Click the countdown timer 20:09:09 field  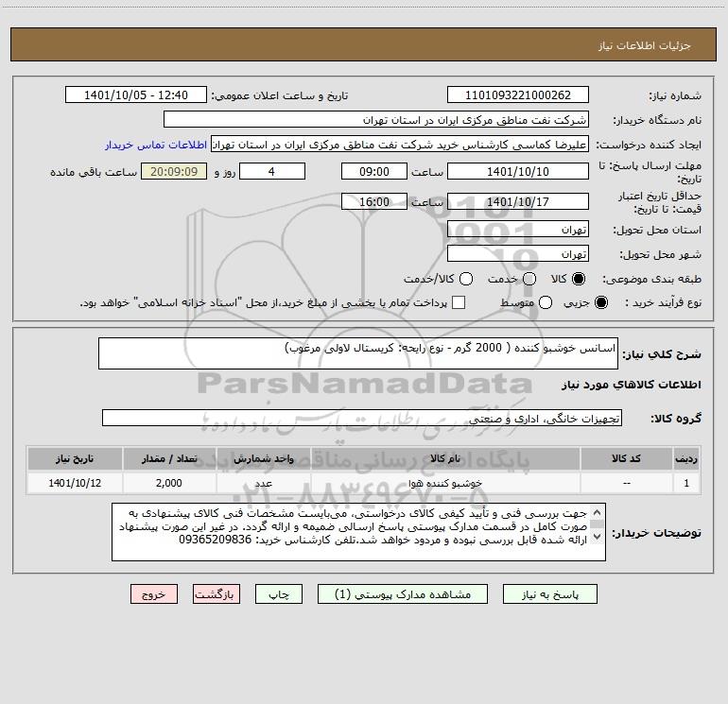point(174,171)
